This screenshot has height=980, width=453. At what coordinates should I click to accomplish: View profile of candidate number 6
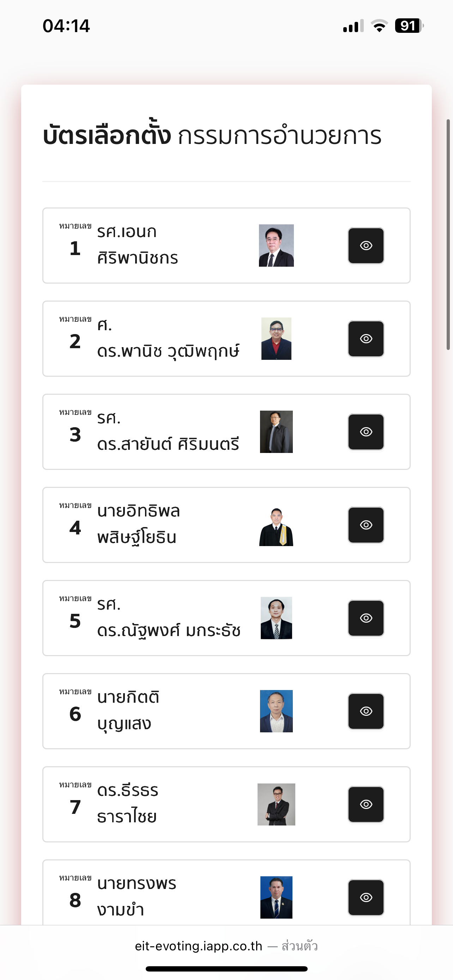[366, 711]
